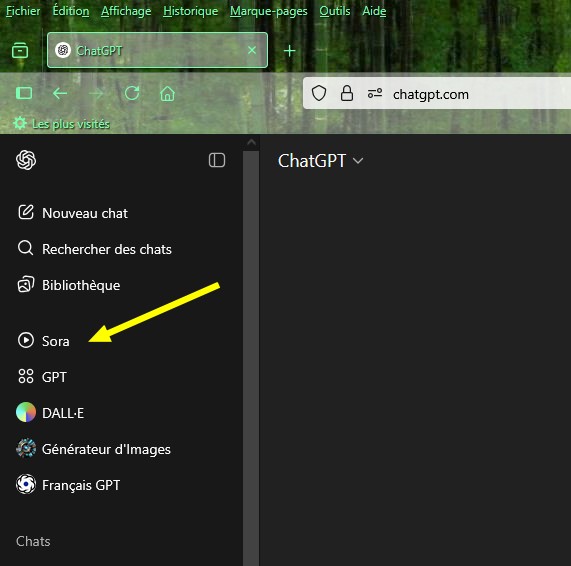Image resolution: width=571 pixels, height=566 pixels.
Task: Open the DALL·E GPT
Action: pos(50,413)
